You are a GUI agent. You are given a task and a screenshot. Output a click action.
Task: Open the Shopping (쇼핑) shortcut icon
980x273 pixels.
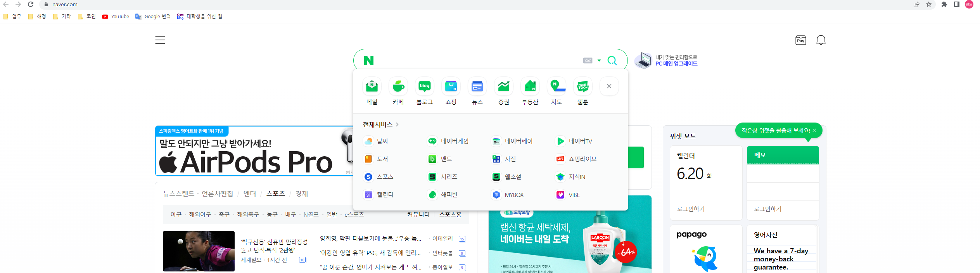point(451,86)
